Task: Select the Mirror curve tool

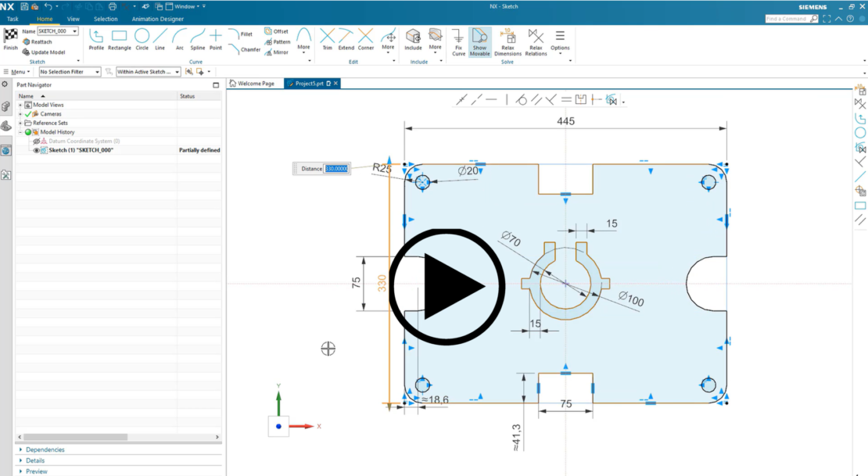Action: point(276,52)
